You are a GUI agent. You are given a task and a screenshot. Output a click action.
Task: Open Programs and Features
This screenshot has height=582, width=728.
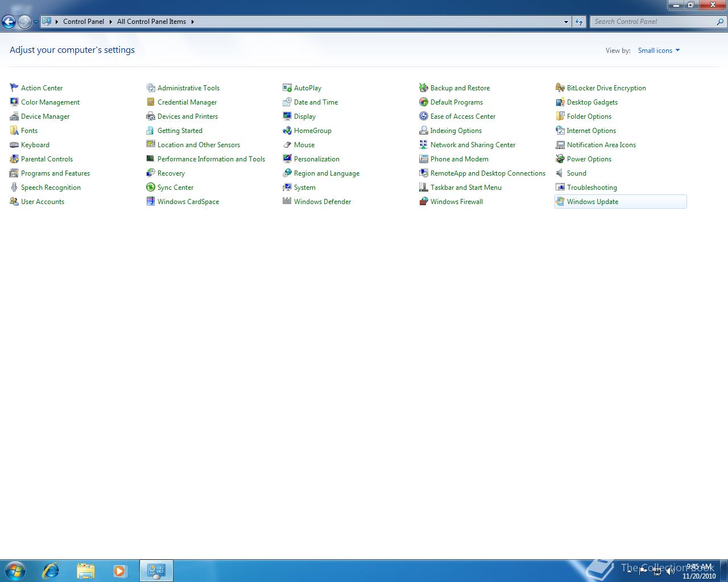55,173
